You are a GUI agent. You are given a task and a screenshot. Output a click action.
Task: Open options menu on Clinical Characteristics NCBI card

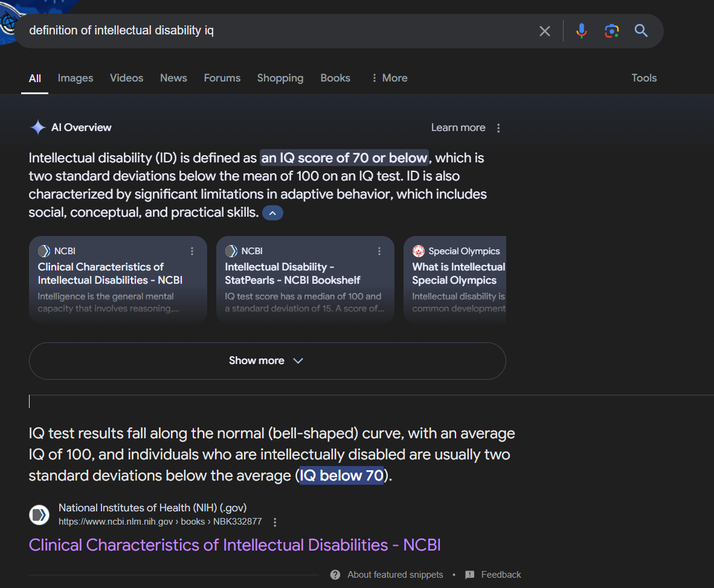[192, 251]
